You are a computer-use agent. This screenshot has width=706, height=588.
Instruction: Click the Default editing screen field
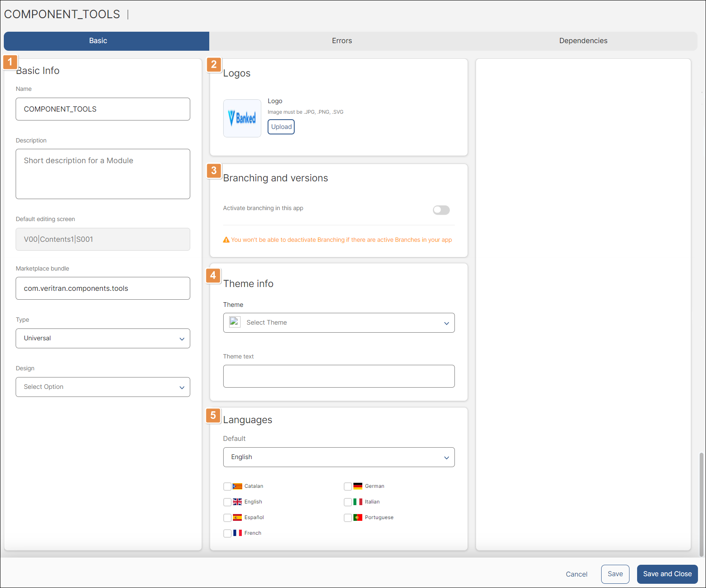pyautogui.click(x=103, y=239)
